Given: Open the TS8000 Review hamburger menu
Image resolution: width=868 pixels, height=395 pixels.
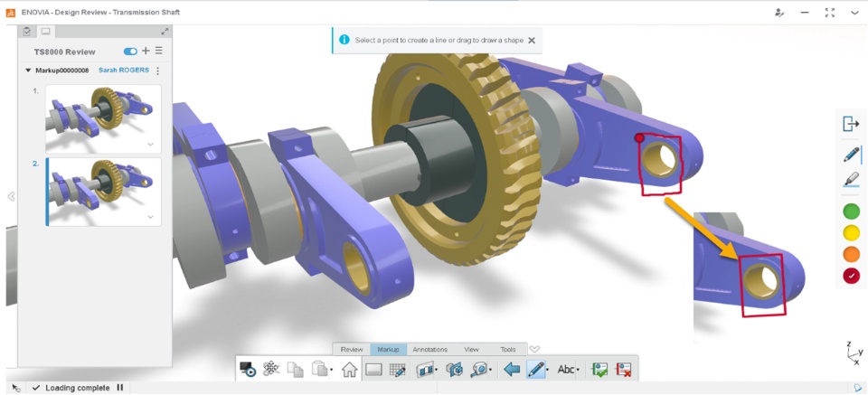Looking at the screenshot, I should 159,51.
